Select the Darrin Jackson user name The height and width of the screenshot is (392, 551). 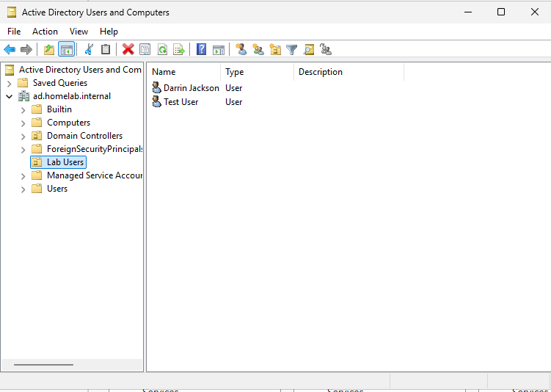191,88
